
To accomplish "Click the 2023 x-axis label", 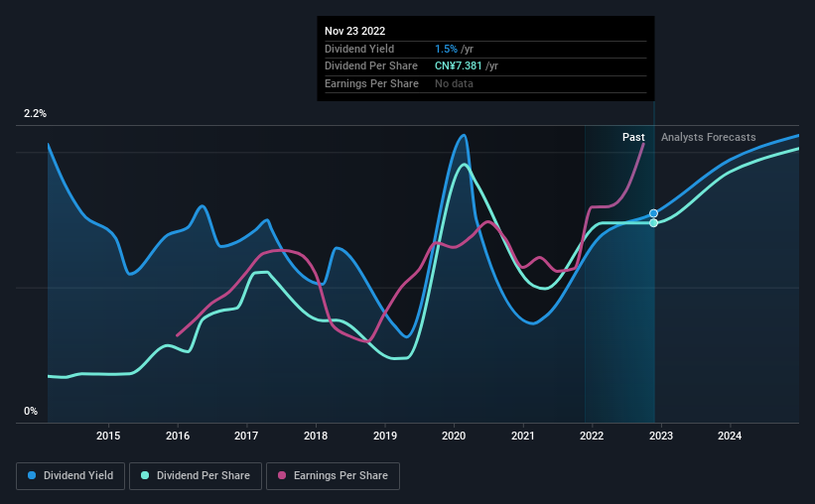I will [660, 436].
